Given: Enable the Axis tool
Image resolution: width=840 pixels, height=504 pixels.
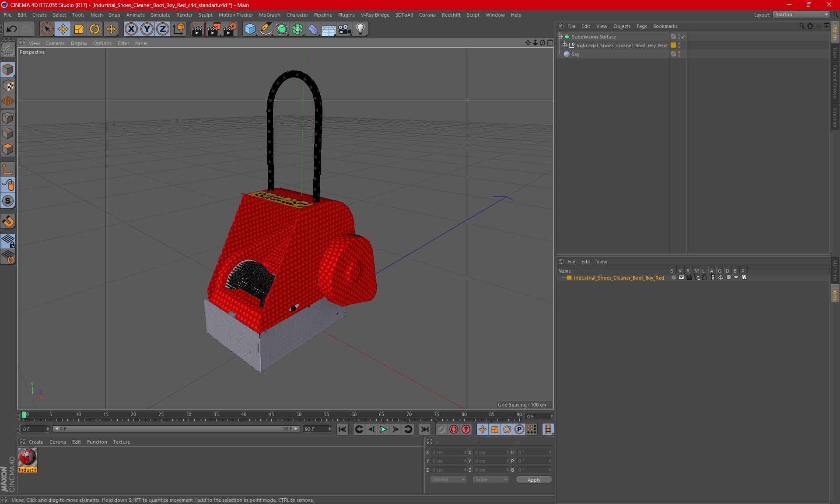Looking at the screenshot, I should 8,169.
